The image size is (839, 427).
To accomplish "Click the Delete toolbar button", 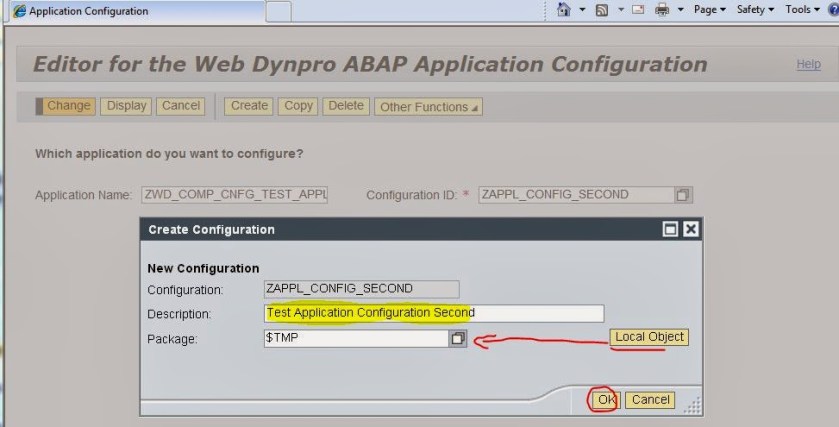I will (x=346, y=106).
